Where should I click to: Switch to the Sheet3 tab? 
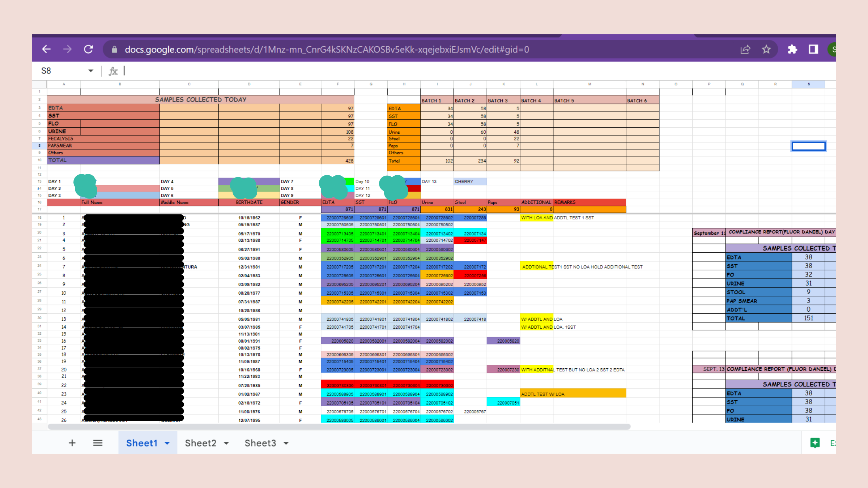point(260,443)
